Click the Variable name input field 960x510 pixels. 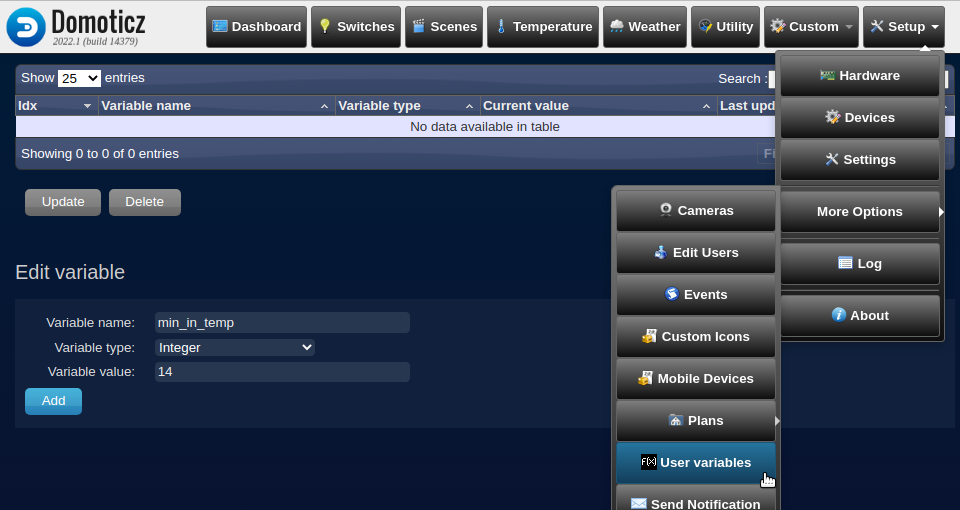[x=282, y=323]
